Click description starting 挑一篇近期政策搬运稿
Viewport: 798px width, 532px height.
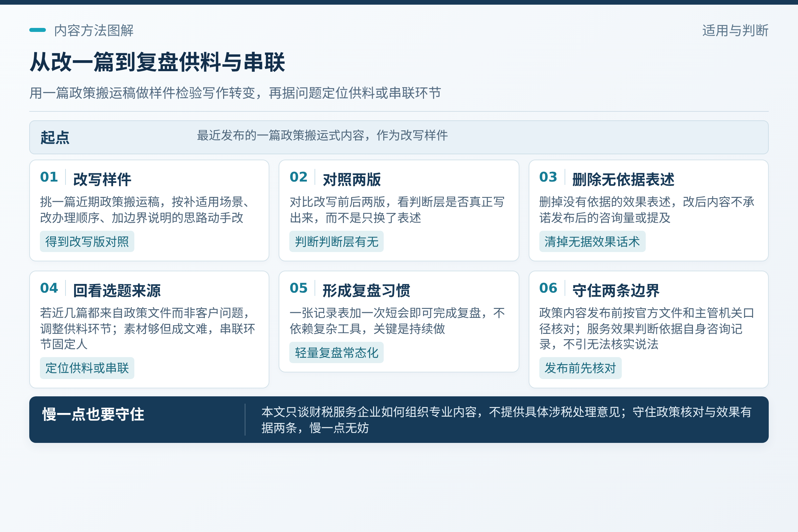coord(145,210)
